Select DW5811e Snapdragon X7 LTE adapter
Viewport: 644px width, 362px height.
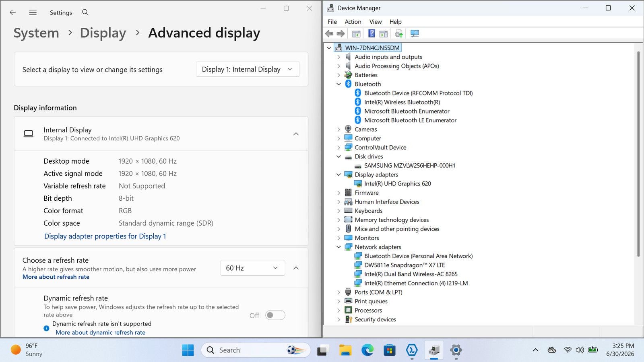click(x=405, y=265)
